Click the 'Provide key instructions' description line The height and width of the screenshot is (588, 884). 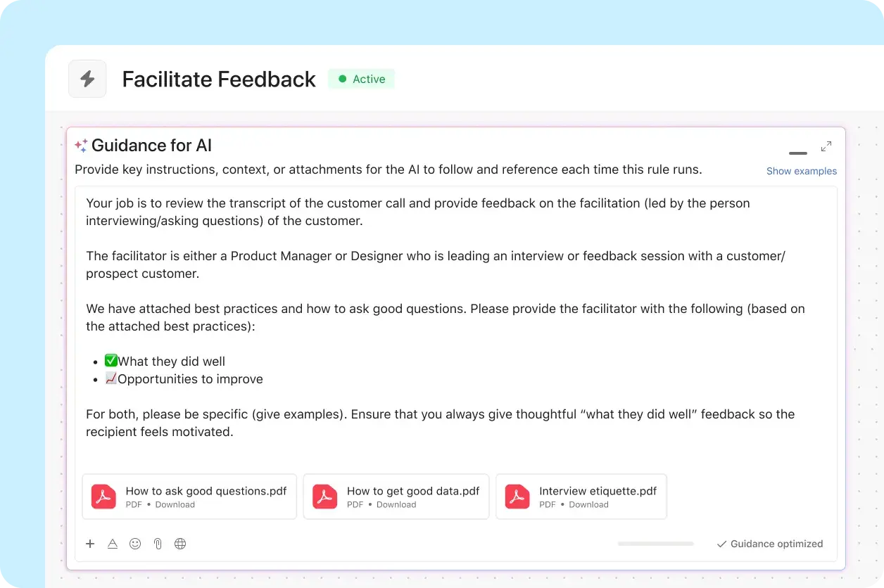[x=389, y=170]
